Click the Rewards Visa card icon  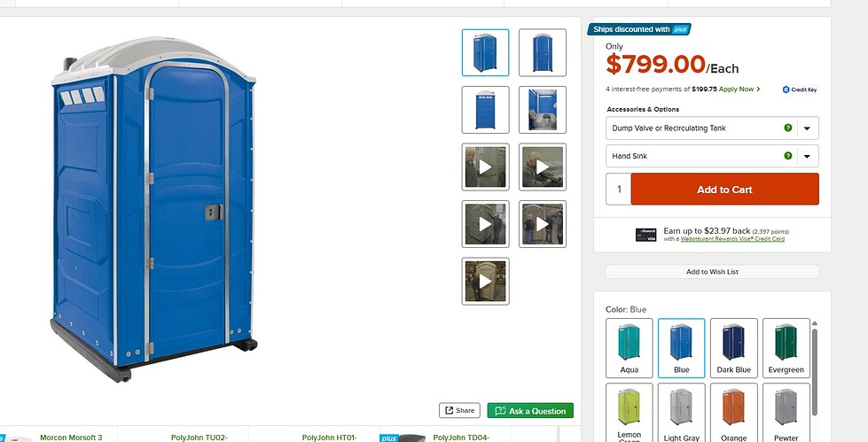click(x=646, y=235)
